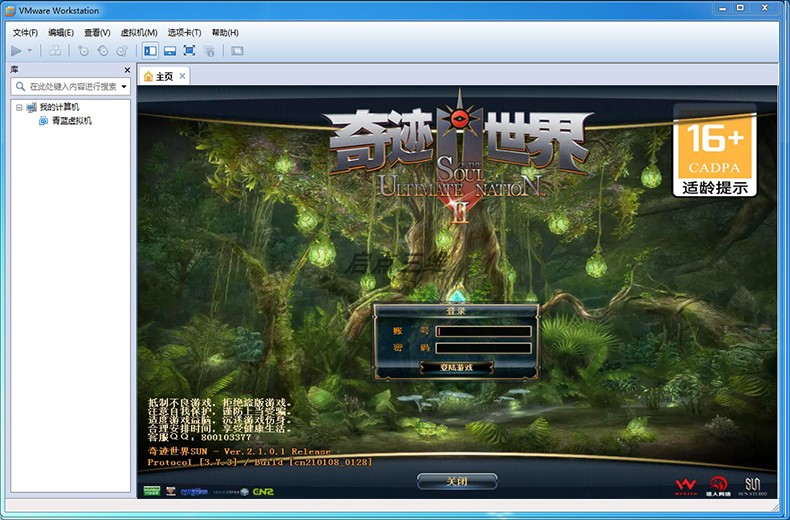This screenshot has width=790, height=520.
Task: Select 青蓝虚拟机 in the library tree
Action: [x=72, y=121]
